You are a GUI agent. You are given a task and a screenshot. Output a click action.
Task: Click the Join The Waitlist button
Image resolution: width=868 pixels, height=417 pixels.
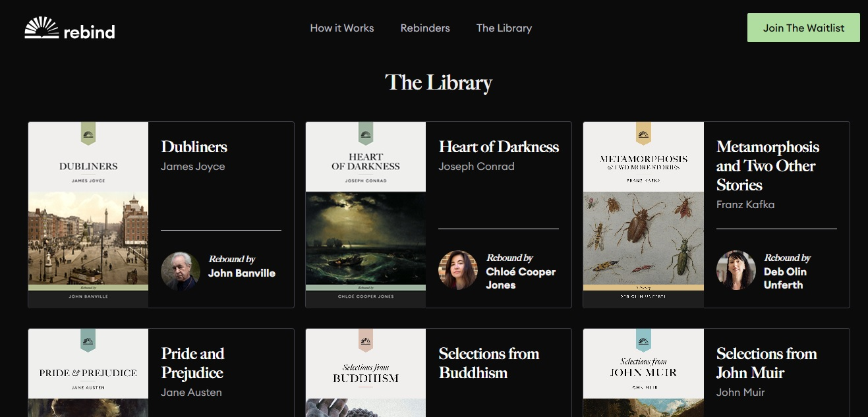pyautogui.click(x=803, y=28)
